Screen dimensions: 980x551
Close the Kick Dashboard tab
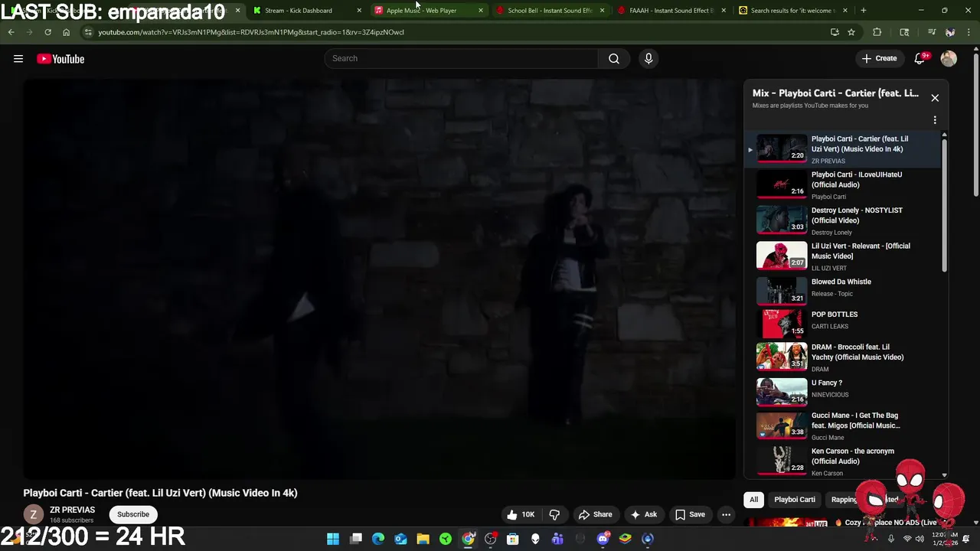click(359, 11)
